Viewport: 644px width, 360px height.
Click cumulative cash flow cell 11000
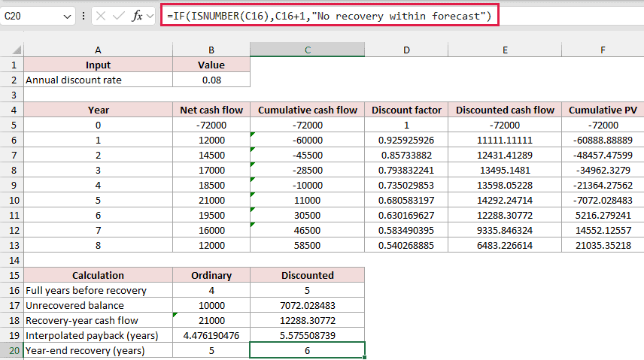tap(307, 201)
